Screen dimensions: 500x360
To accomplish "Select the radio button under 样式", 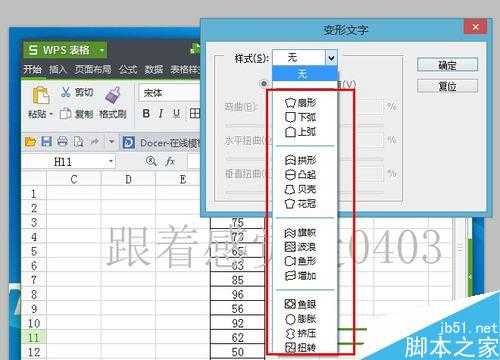I will point(264,83).
